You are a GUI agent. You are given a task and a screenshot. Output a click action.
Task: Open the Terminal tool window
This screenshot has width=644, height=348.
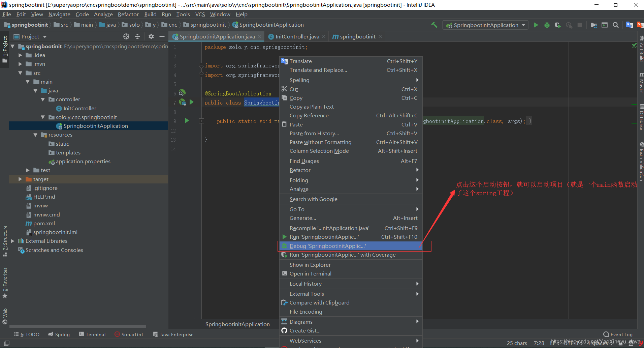(x=92, y=335)
